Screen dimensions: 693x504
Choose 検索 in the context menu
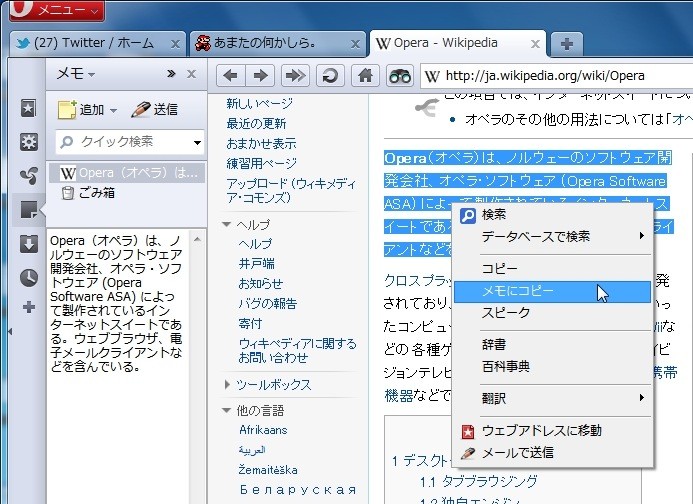(552, 215)
